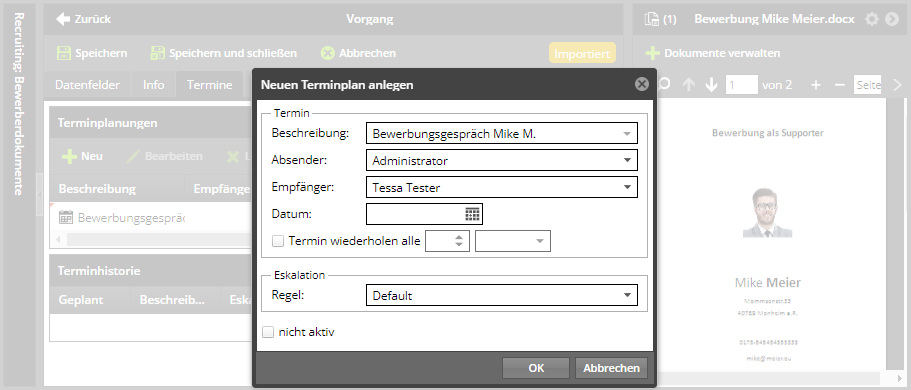Click the search icon in document viewer
Screen dimensions: 911x390
click(x=665, y=84)
